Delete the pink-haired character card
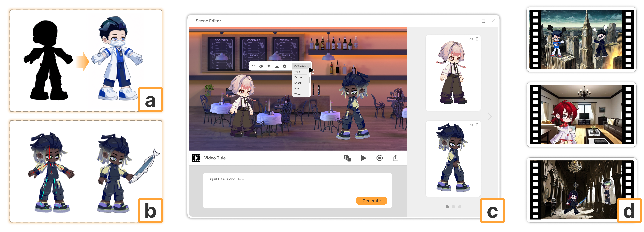This screenshot has height=232, width=644. coord(477,39)
